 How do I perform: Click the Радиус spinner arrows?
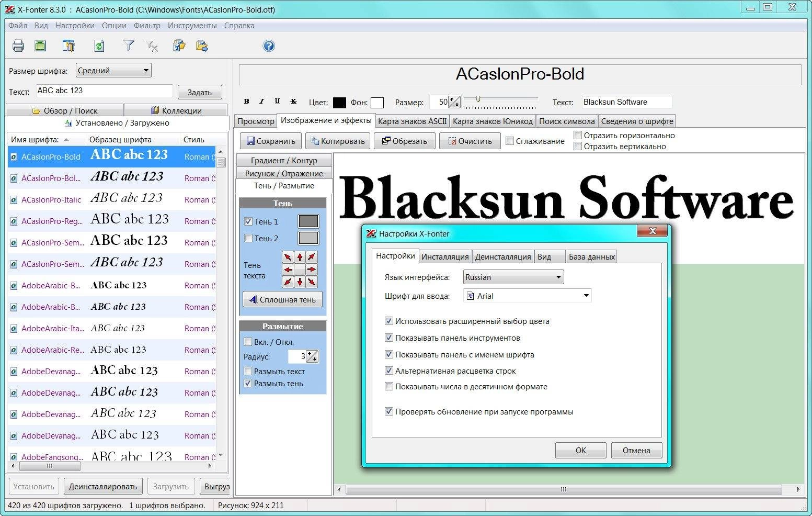pos(312,356)
